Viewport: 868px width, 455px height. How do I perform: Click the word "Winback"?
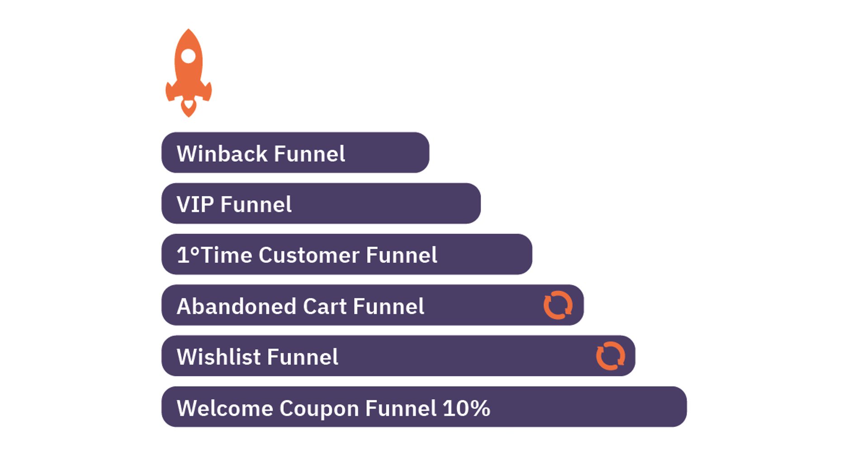222,154
